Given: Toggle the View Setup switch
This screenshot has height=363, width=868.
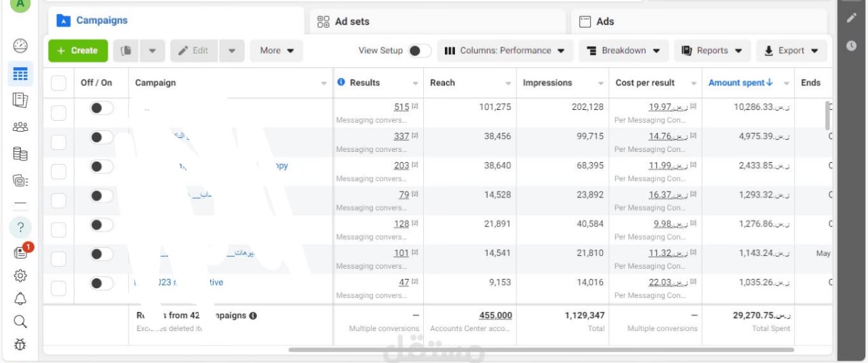Looking at the screenshot, I should (x=420, y=51).
